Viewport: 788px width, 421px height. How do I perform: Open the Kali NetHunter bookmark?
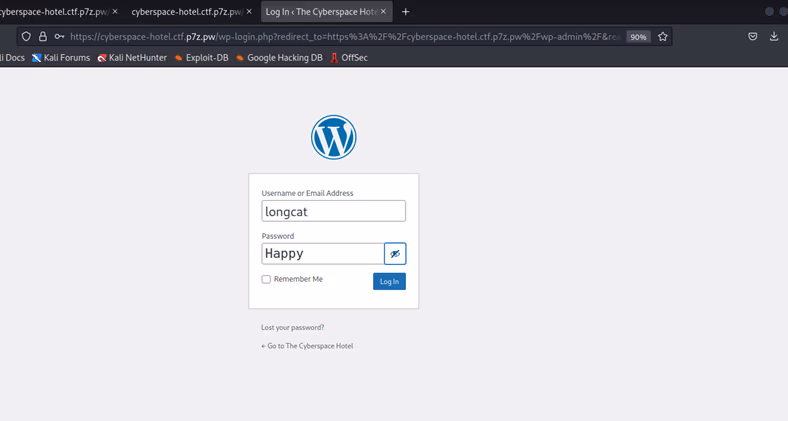point(132,58)
